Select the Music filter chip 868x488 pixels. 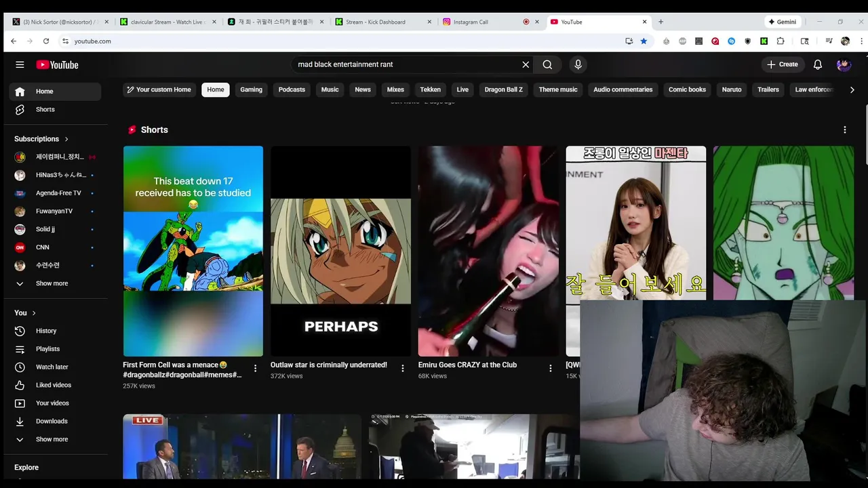click(x=330, y=89)
